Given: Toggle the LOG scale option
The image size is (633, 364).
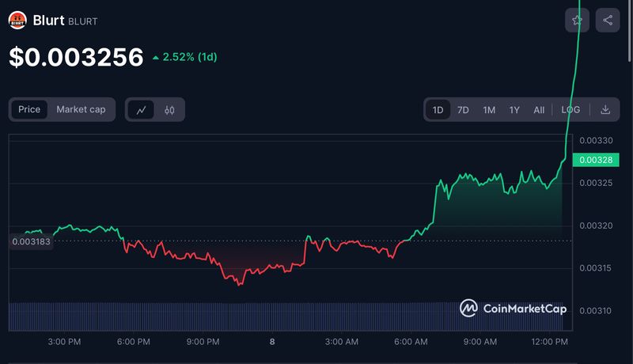Looking at the screenshot, I should [x=570, y=110].
